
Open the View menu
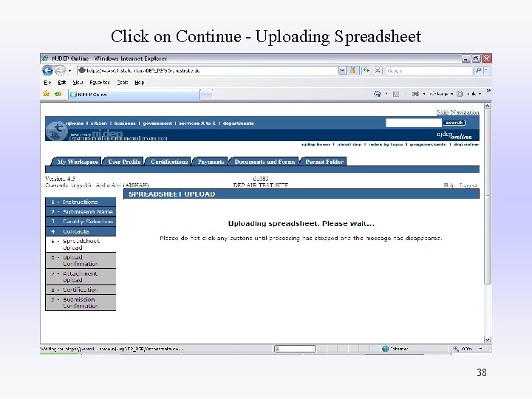78,83
